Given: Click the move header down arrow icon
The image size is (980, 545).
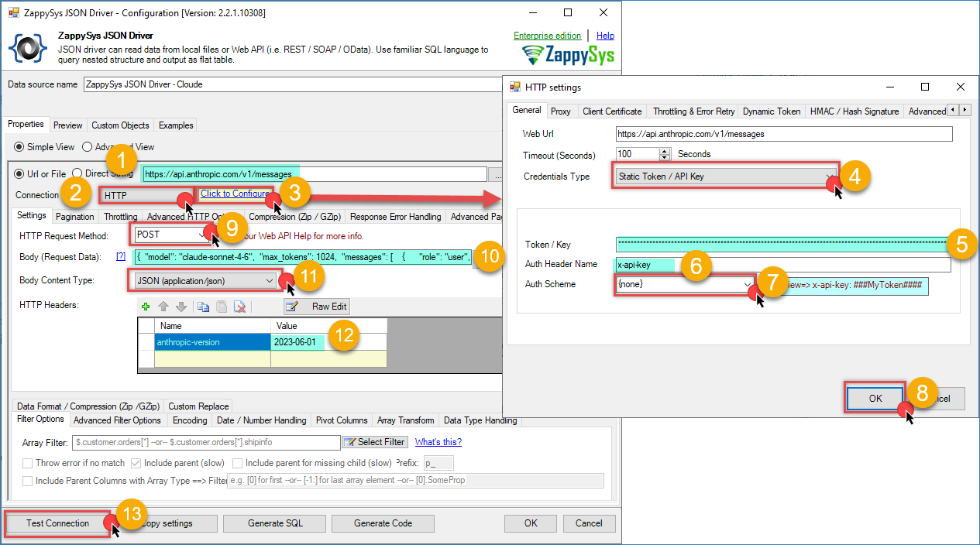Looking at the screenshot, I should coord(181,307).
